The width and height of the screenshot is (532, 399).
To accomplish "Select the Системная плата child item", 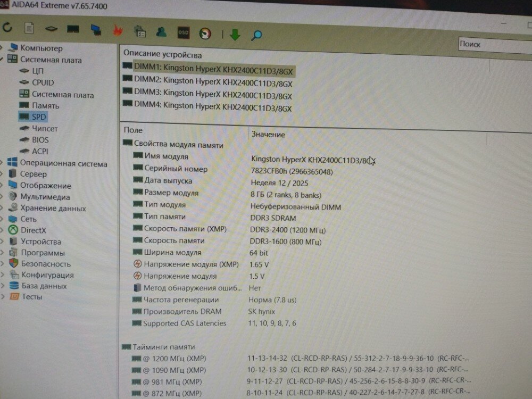I will pos(62,95).
